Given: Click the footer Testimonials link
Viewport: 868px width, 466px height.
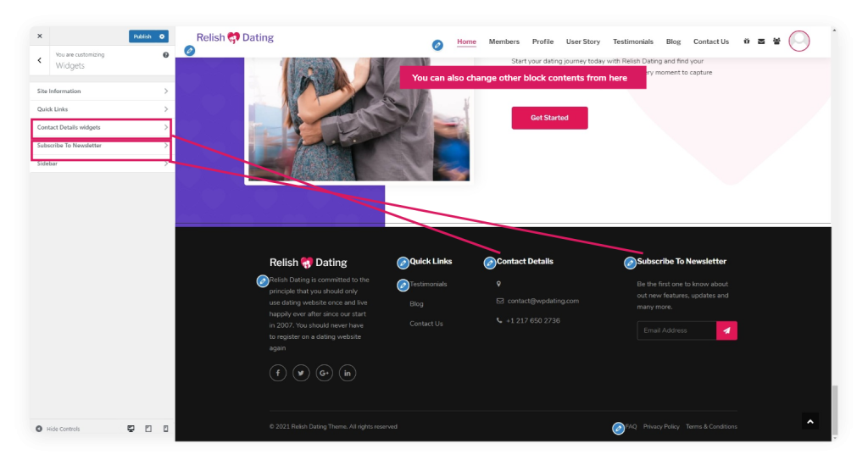Looking at the screenshot, I should [x=428, y=284].
